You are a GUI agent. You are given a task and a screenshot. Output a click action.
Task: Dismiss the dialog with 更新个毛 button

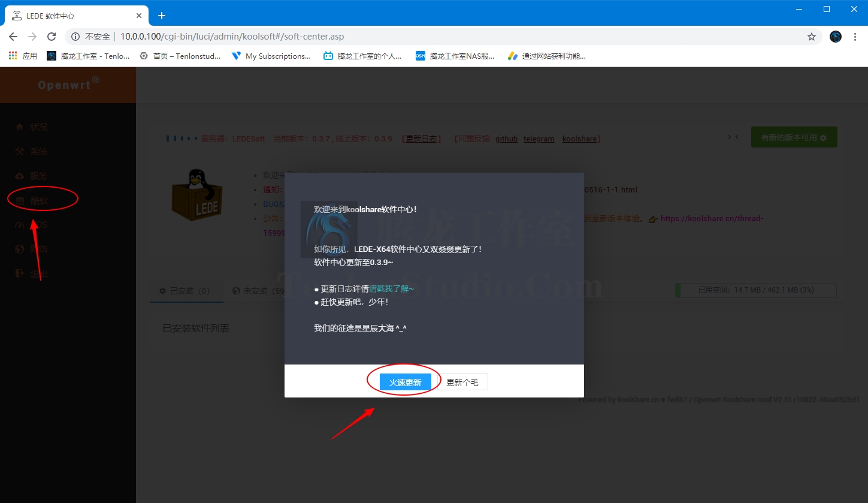click(x=462, y=382)
